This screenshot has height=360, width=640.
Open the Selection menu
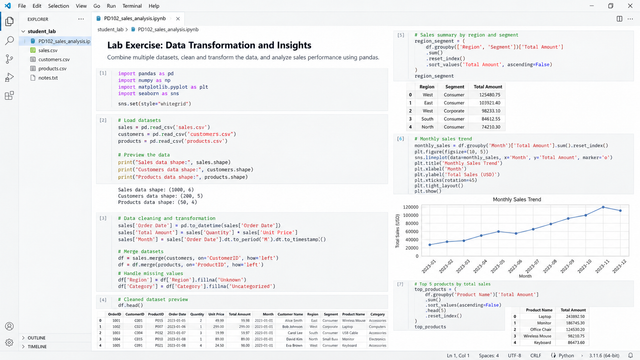pyautogui.click(x=58, y=6)
